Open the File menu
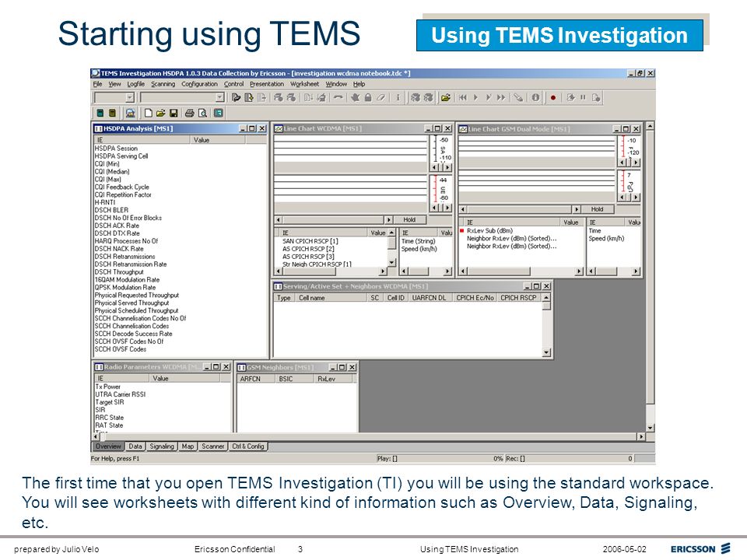The height and width of the screenshot is (560, 747). (98, 84)
